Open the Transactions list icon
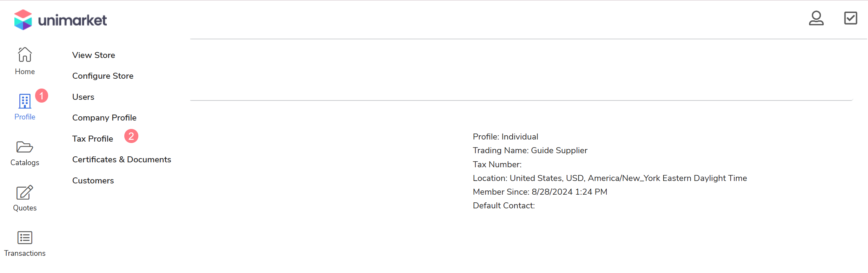 coord(25,238)
